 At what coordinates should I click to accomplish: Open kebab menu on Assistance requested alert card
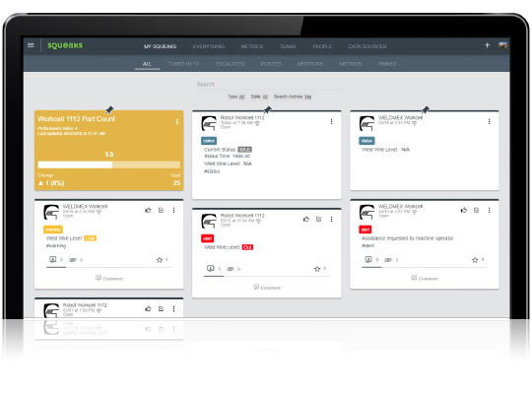pos(490,211)
